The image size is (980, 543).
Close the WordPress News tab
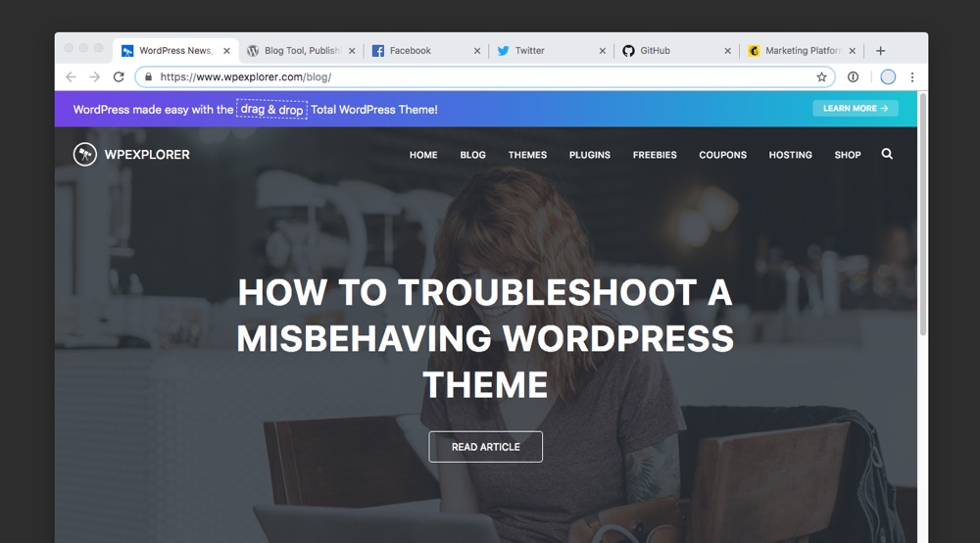(227, 51)
